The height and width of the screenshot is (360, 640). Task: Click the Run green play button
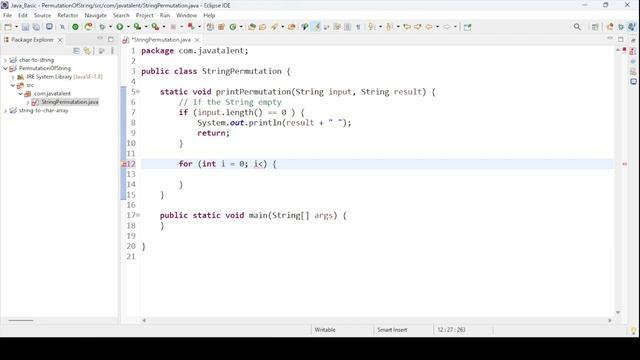click(120, 27)
